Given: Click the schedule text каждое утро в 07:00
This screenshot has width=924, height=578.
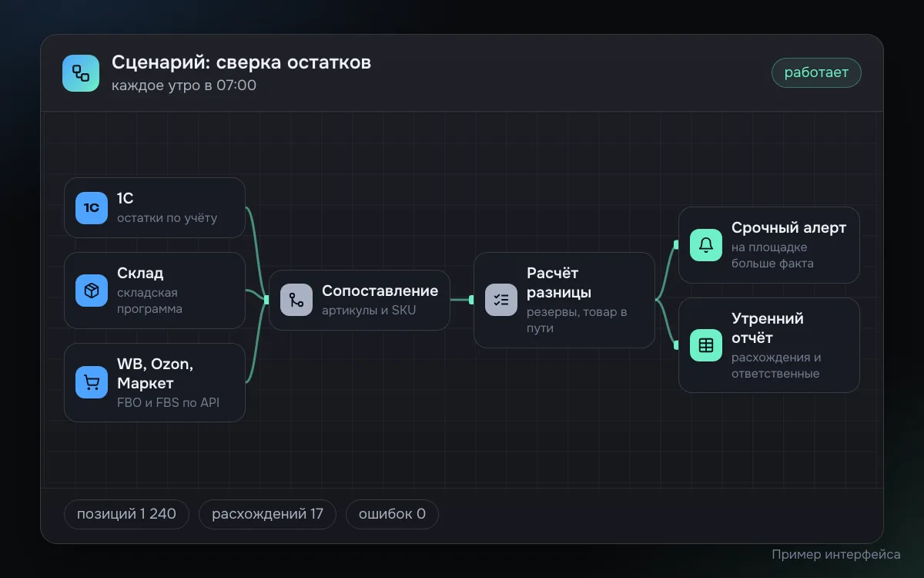Looking at the screenshot, I should [x=184, y=86].
